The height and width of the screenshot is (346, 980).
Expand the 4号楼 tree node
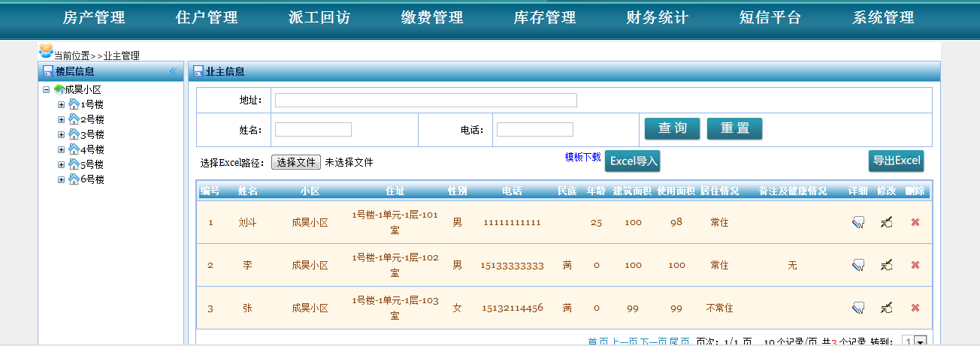click(x=62, y=149)
